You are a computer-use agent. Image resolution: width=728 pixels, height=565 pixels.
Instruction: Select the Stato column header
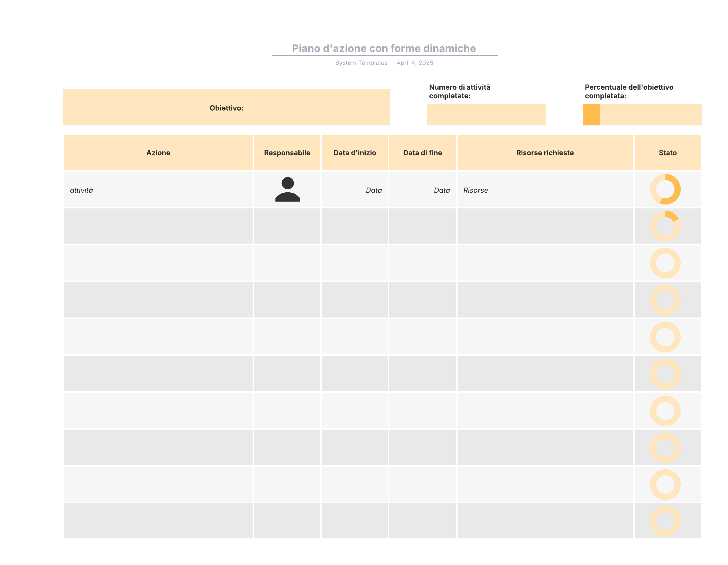click(667, 153)
